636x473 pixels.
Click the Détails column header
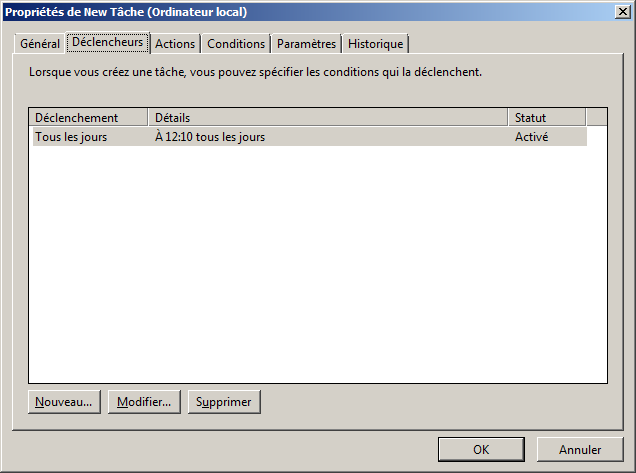coord(328,118)
